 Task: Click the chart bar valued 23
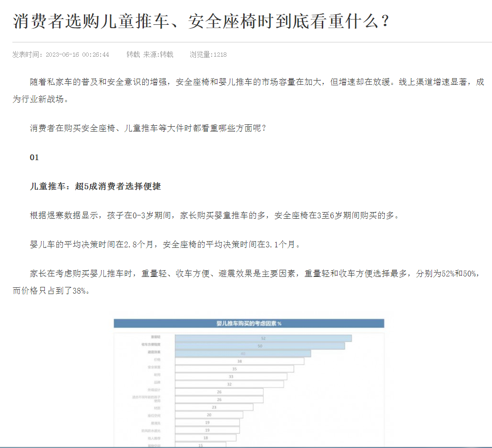[214, 407]
